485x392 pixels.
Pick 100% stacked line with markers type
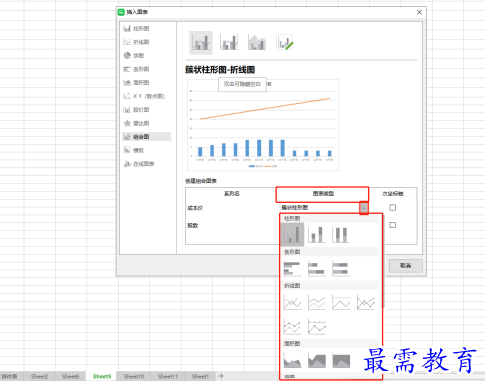point(317,326)
